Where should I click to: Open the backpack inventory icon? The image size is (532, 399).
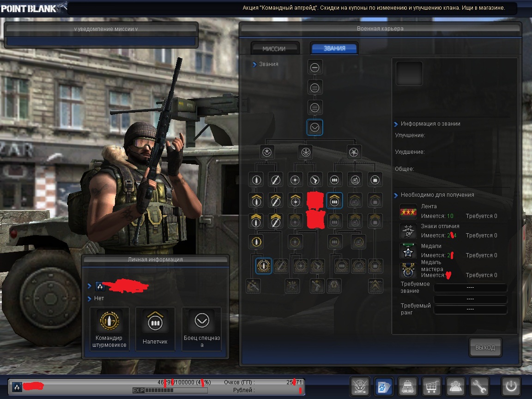[408, 386]
